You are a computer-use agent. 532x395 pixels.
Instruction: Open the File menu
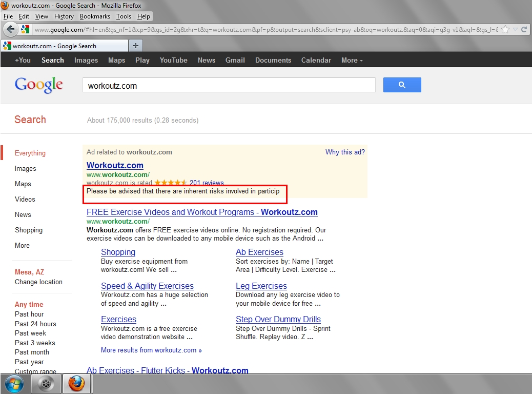click(x=8, y=16)
